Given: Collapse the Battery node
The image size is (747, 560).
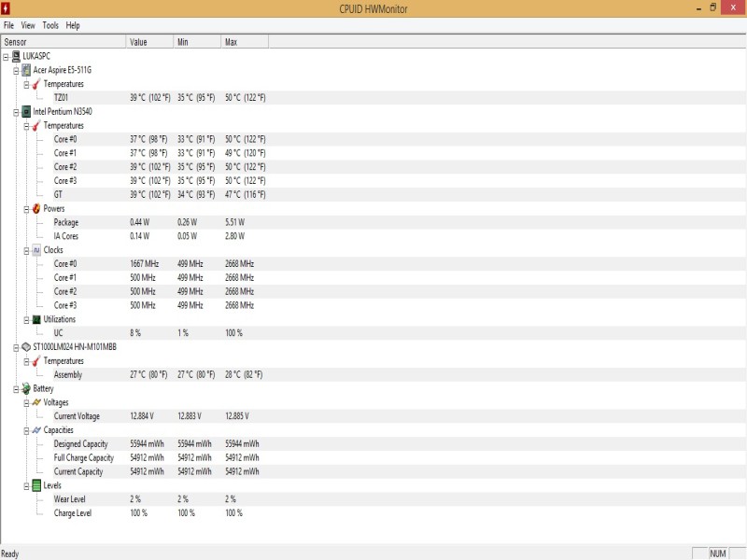Looking at the screenshot, I should point(16,389).
